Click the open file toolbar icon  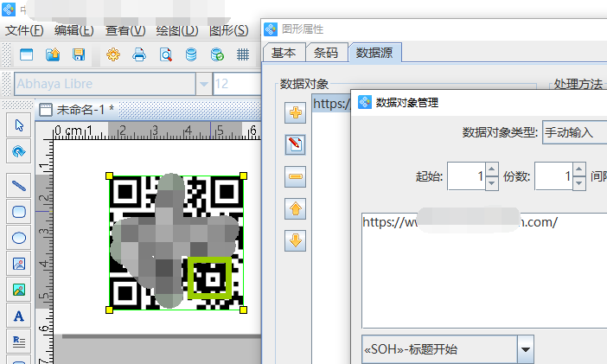click(x=53, y=54)
